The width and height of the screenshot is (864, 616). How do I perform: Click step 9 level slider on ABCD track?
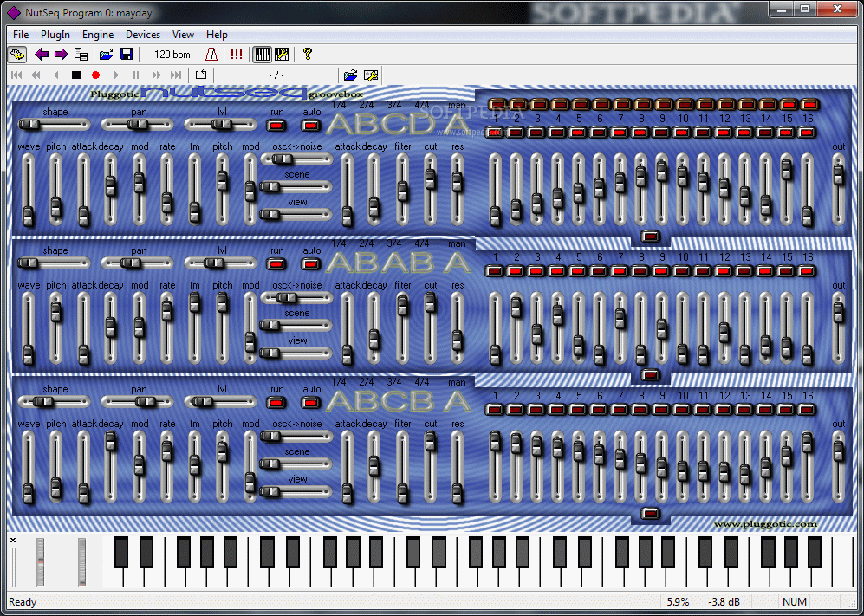661,190
